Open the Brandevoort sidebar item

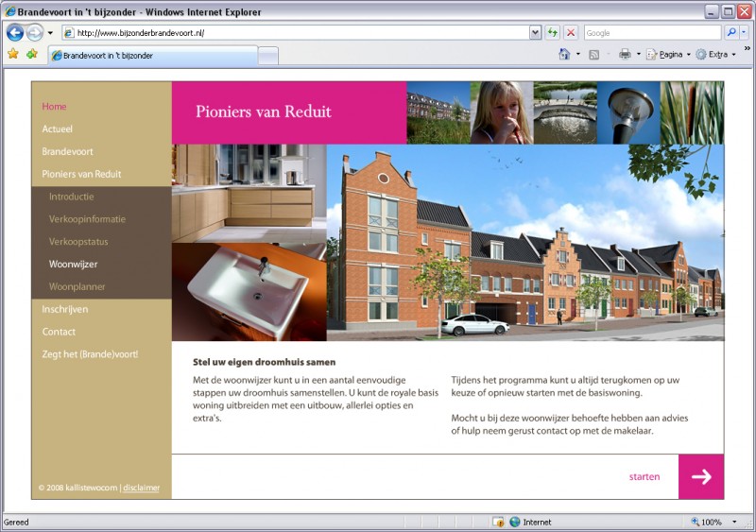(67, 151)
